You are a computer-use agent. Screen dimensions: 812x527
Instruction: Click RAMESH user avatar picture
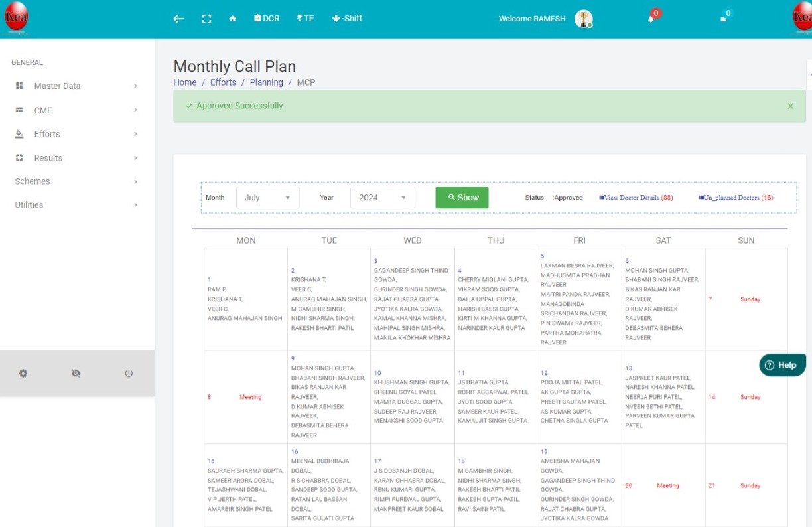coord(583,19)
